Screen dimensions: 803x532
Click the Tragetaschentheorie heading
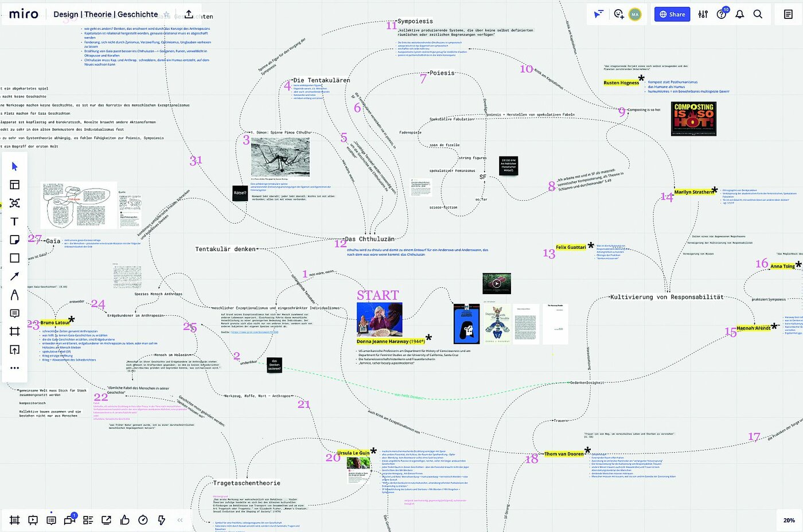coord(247,483)
